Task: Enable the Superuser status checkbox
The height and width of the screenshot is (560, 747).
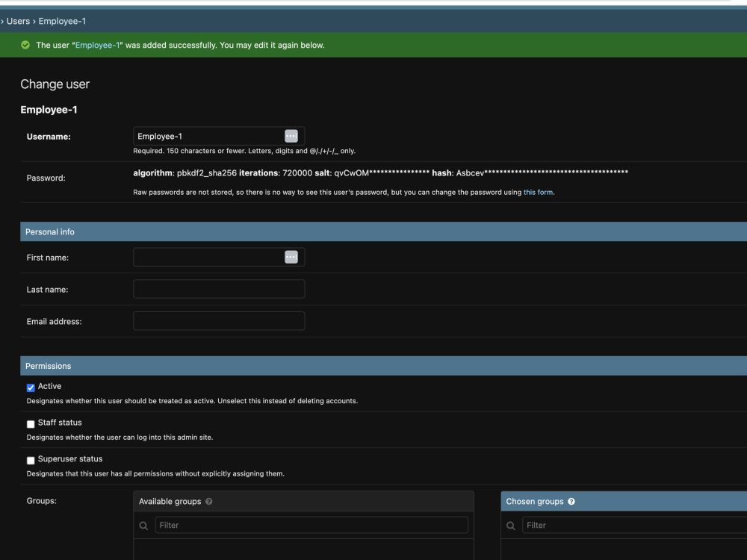Action: pyautogui.click(x=31, y=460)
